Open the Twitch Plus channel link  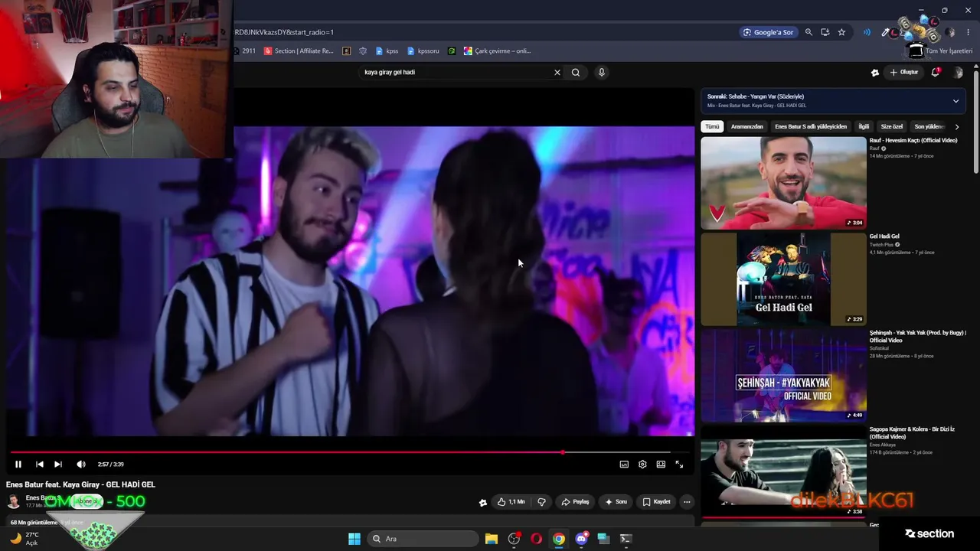(x=881, y=245)
